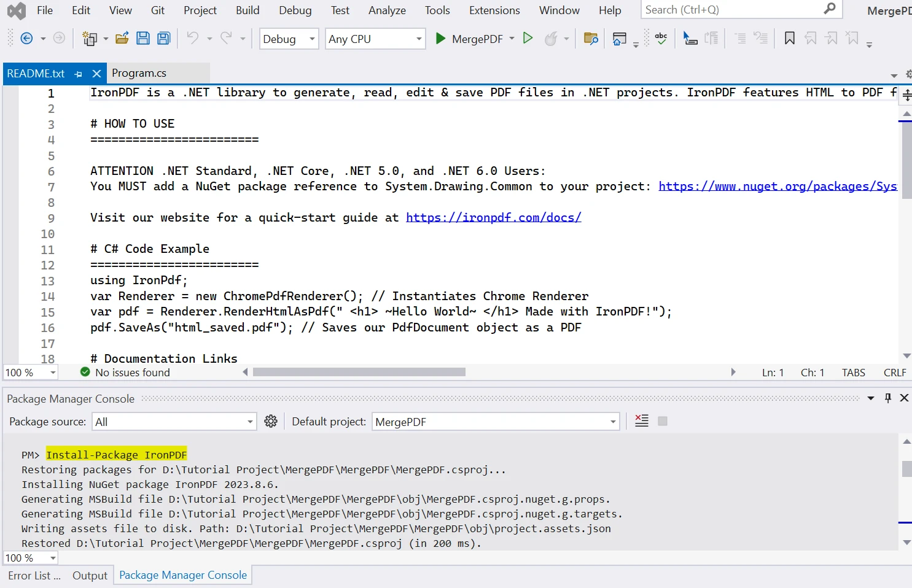
Task: Expand the New Project dropdown arrow
Action: point(106,39)
